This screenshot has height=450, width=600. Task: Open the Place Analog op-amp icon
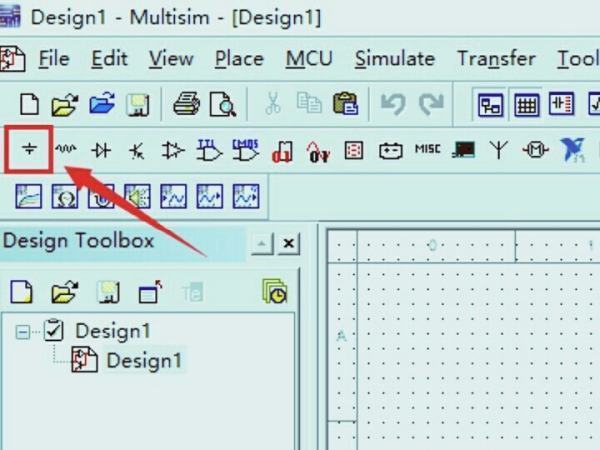(173, 150)
